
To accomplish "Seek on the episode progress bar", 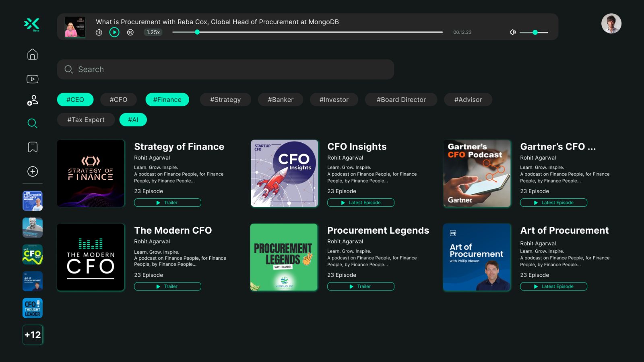I will coord(308,32).
